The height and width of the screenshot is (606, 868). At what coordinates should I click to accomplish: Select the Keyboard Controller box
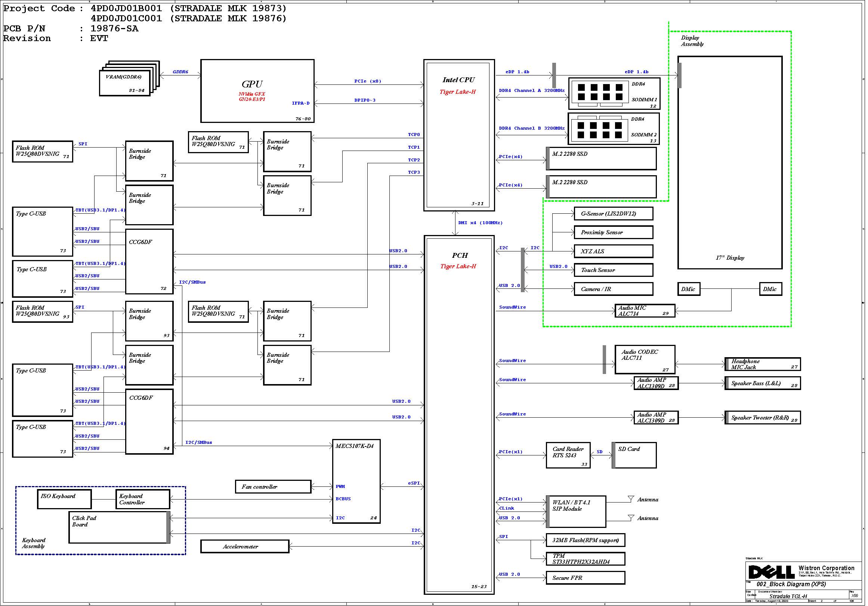click(143, 500)
